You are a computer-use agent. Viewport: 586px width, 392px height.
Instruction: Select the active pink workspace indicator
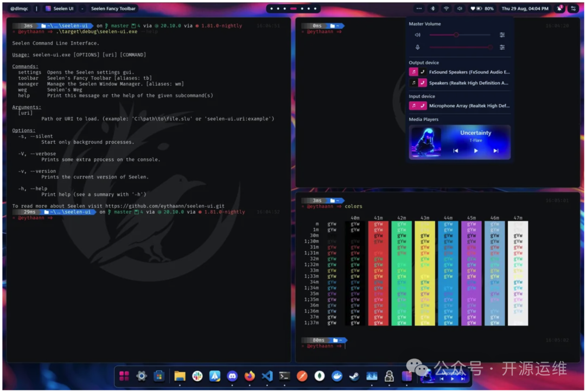tap(294, 8)
